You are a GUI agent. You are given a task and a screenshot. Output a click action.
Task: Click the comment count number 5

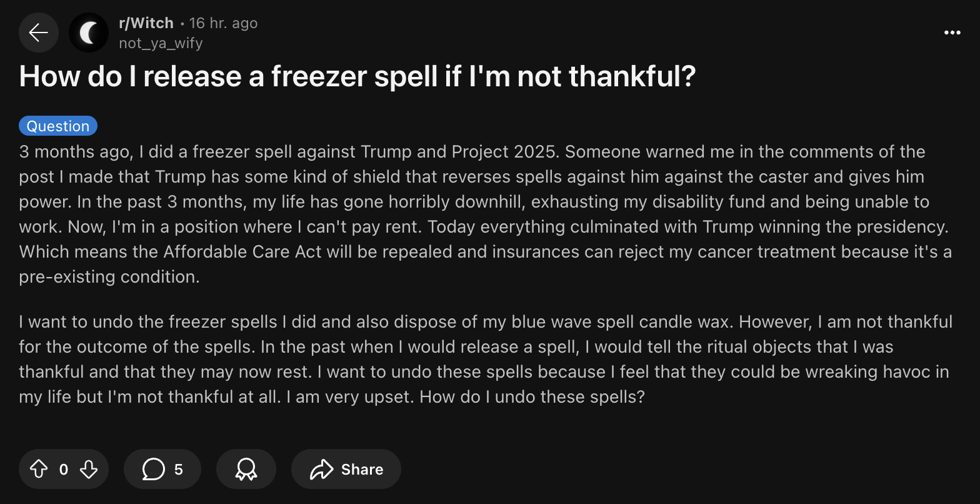click(179, 469)
